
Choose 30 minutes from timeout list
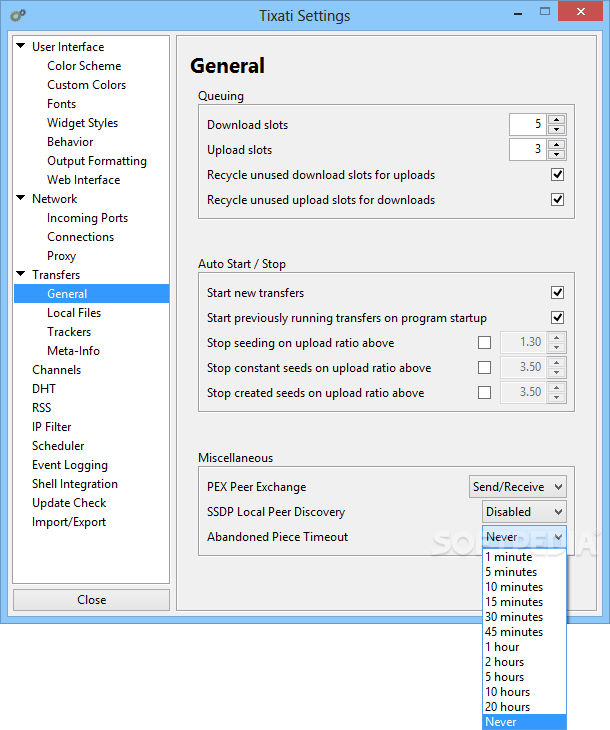pyautogui.click(x=525, y=617)
